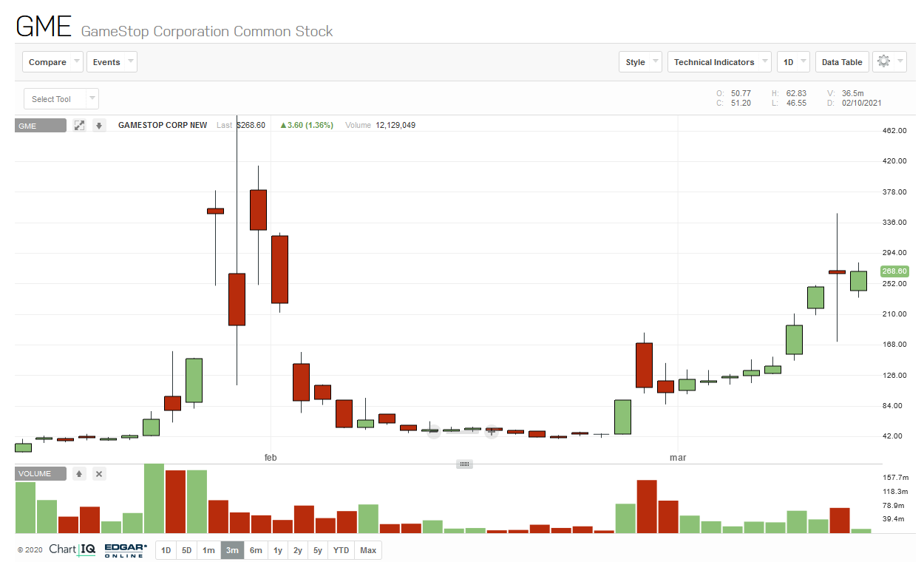The height and width of the screenshot is (562, 924).
Task: Set chart range to Max
Action: tap(368, 550)
